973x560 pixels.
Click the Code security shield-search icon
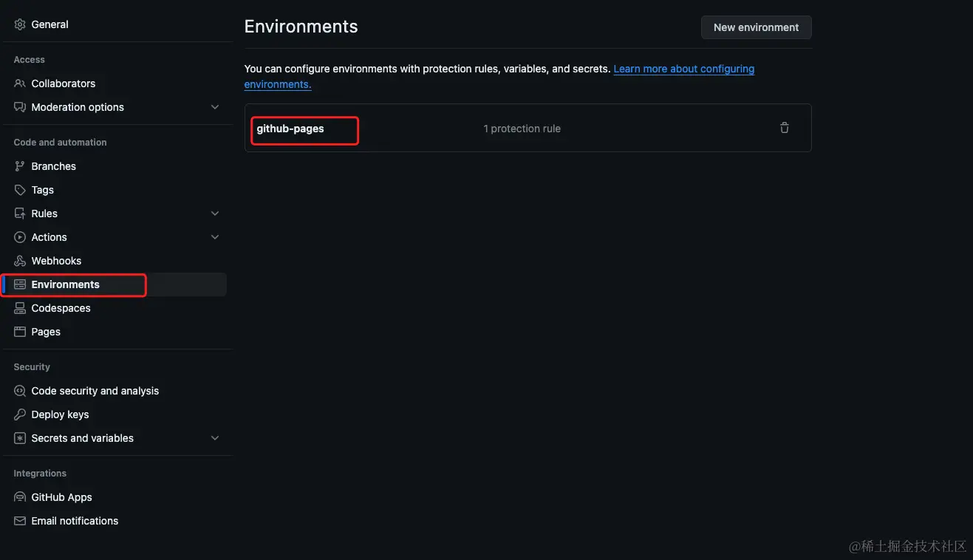pos(20,391)
